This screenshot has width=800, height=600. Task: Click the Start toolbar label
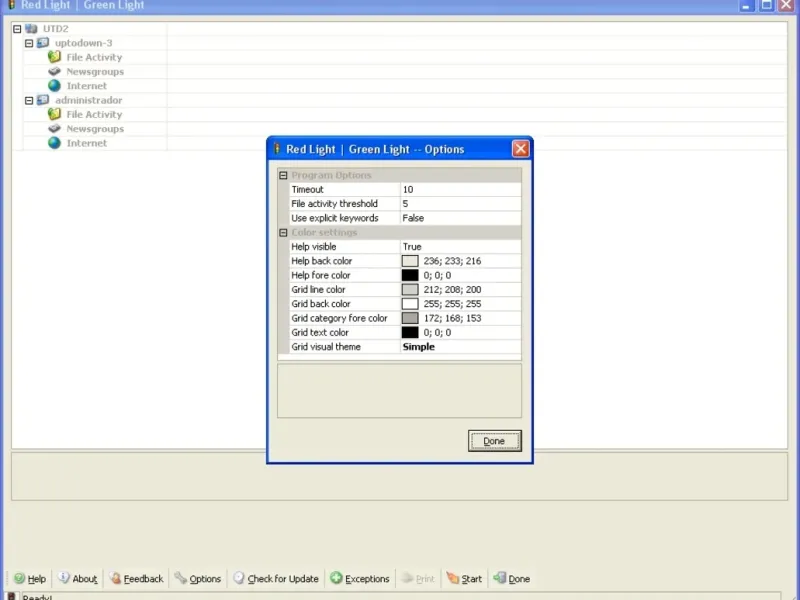point(471,579)
